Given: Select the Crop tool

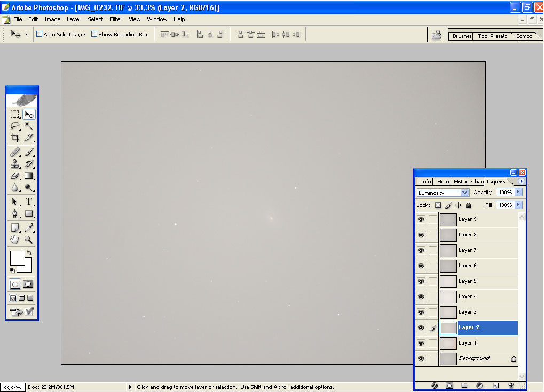Looking at the screenshot, I should 15,138.
